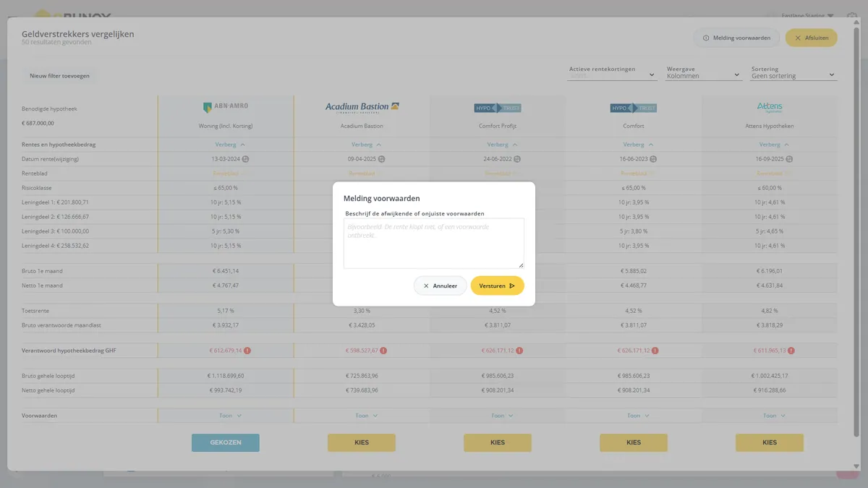Viewport: 868px width, 488px height.
Task: Click the icon beside date 24-06-2022
Action: (517, 158)
